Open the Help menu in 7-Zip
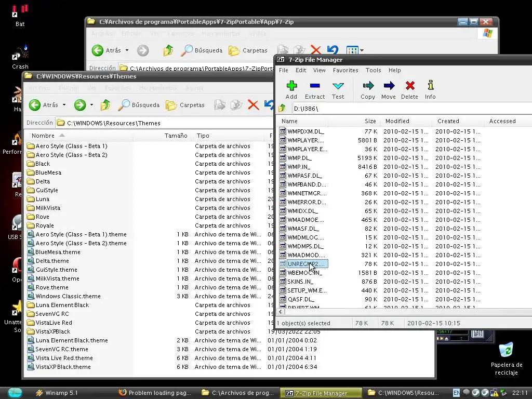532x399 pixels. tap(395, 70)
